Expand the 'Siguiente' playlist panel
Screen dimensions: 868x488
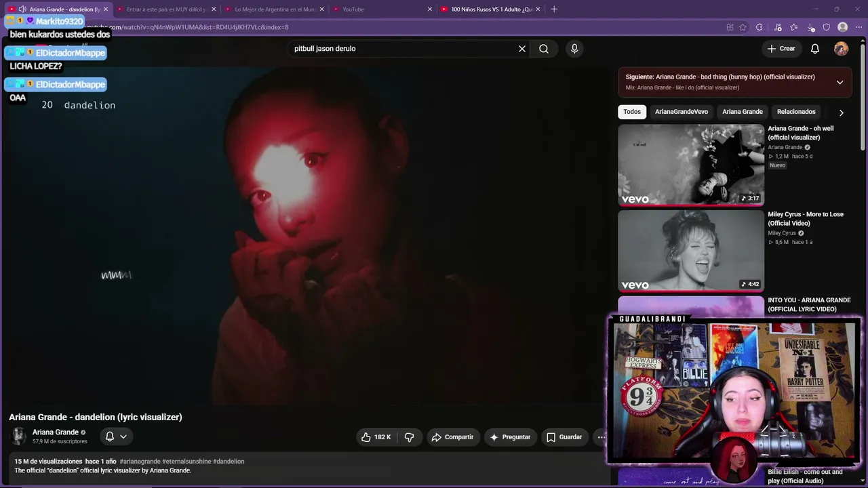click(840, 82)
